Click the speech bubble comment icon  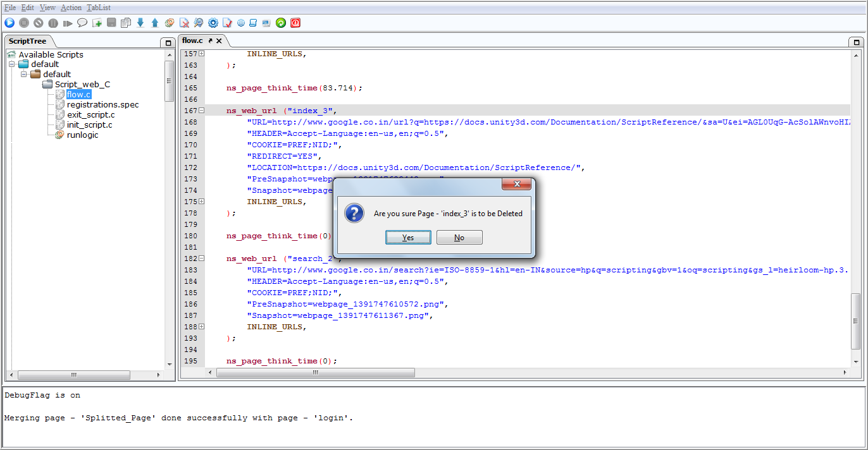tap(82, 23)
